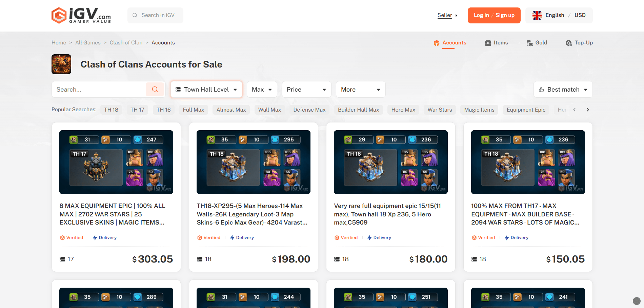Click the accounts Search... input field
The width and height of the screenshot is (644, 308).
click(x=99, y=90)
